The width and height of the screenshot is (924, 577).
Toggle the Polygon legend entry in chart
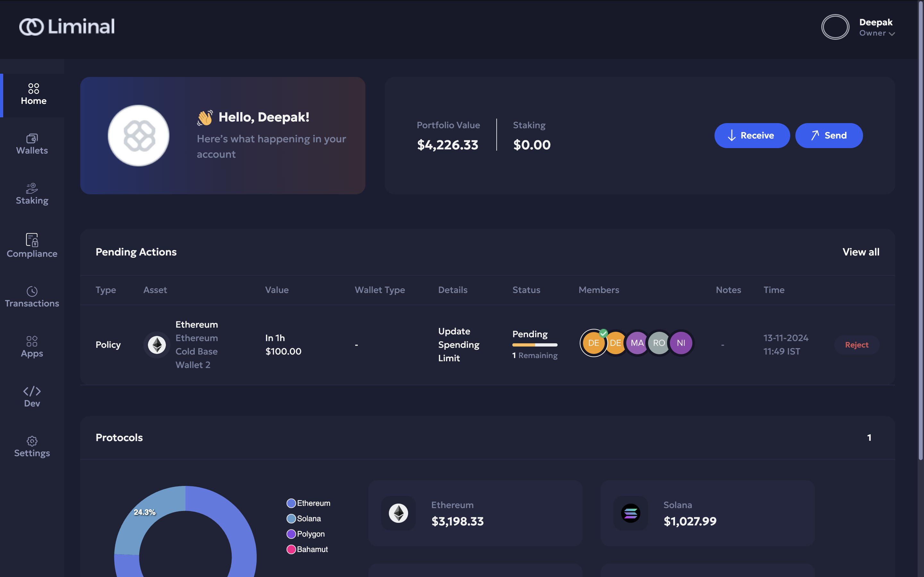point(306,534)
